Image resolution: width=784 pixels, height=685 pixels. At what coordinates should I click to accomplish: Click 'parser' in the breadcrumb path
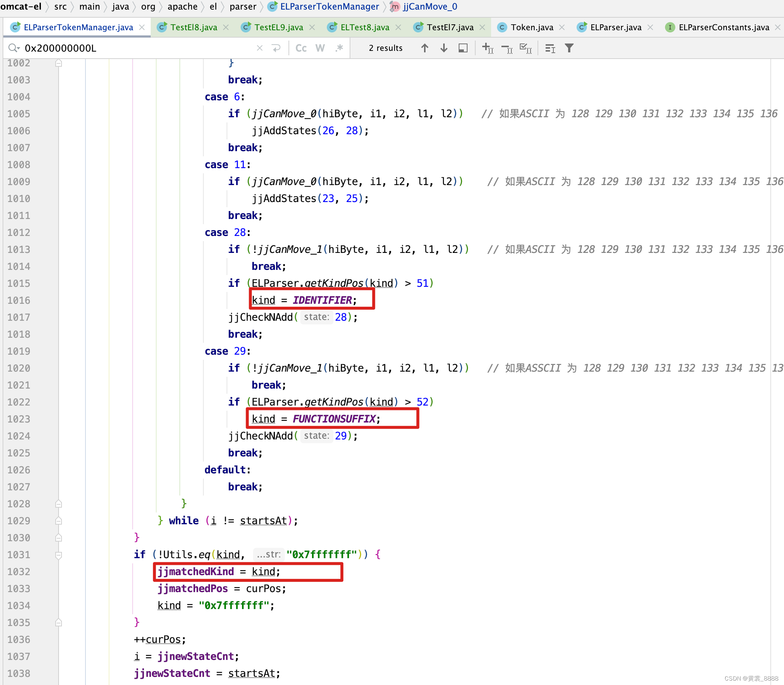(x=243, y=7)
